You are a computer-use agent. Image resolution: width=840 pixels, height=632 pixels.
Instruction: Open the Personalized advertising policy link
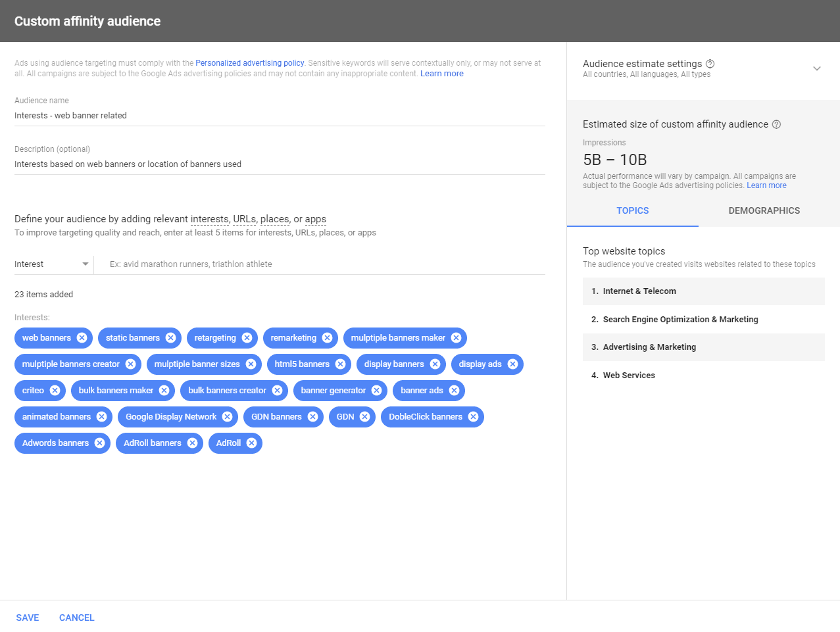pos(249,63)
